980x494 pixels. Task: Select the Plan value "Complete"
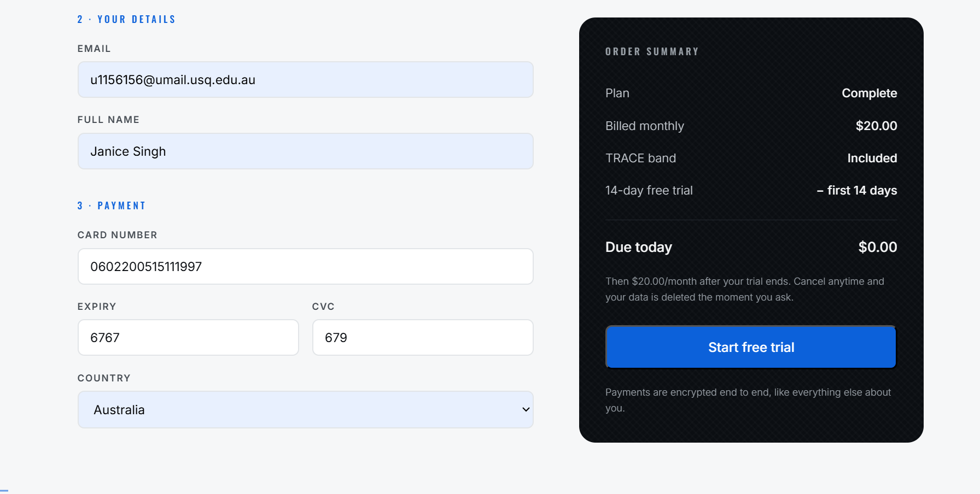click(x=869, y=93)
